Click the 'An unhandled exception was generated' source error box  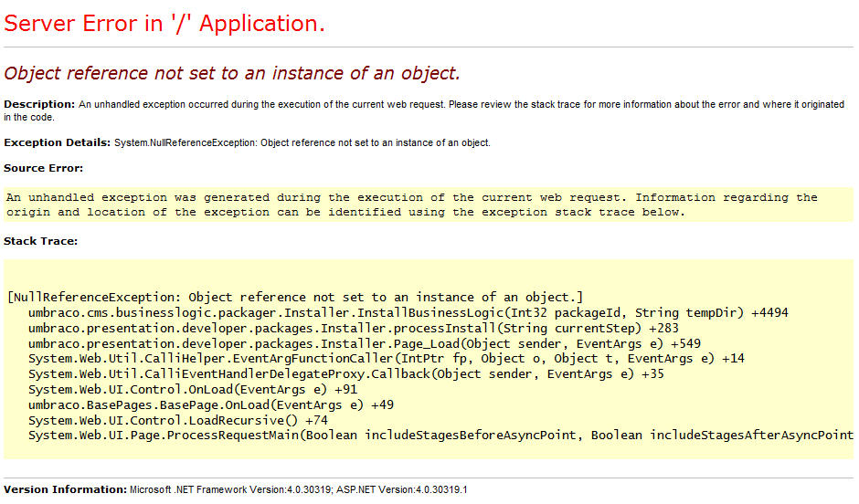(411, 205)
